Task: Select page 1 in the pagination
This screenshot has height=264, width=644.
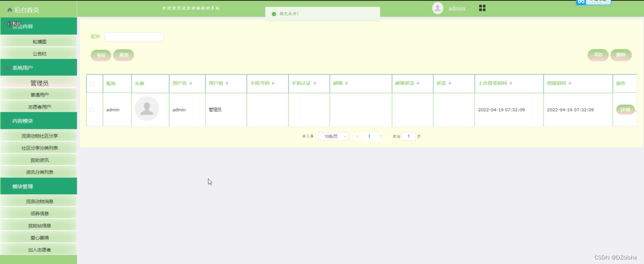Action: coord(369,136)
